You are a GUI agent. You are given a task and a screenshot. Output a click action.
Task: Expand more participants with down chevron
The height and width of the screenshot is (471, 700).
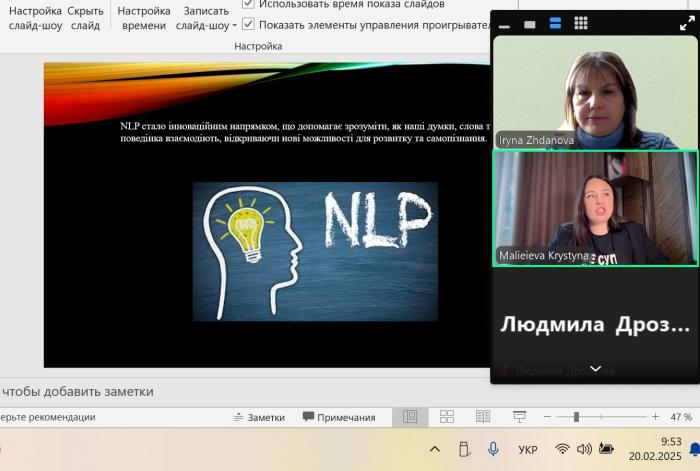(595, 369)
